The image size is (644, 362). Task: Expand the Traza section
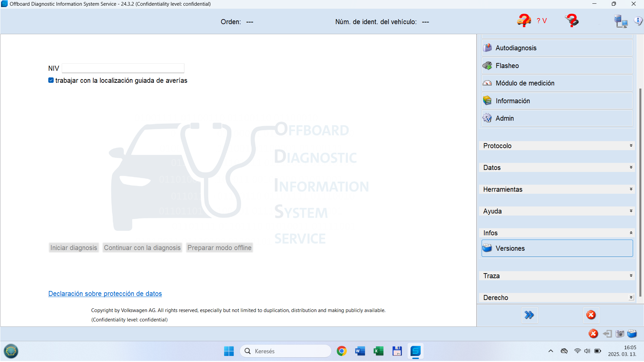click(x=557, y=276)
